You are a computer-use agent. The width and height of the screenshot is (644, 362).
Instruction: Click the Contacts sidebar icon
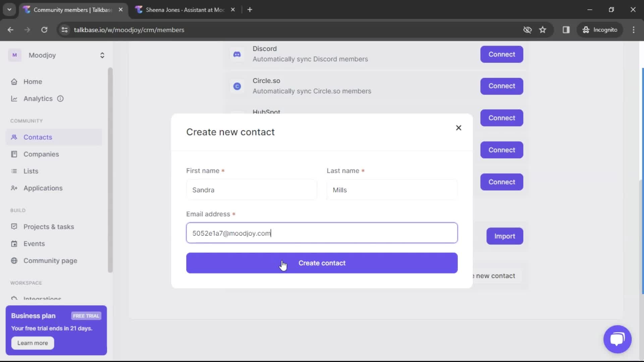15,137
